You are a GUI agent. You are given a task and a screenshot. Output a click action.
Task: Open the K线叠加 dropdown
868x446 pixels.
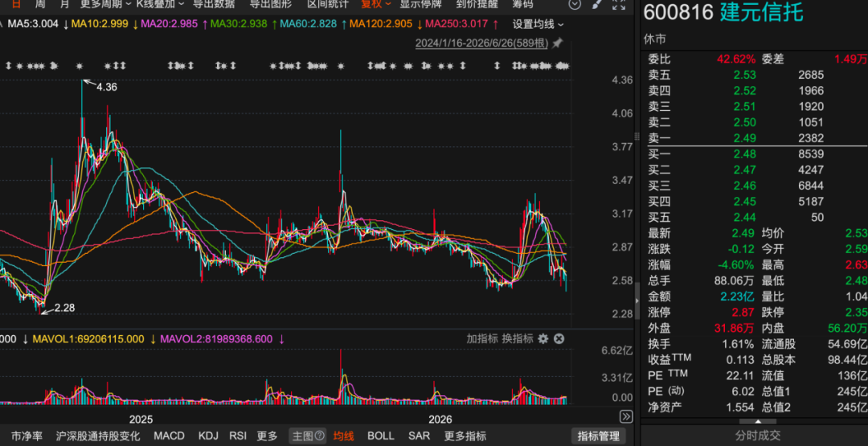pyautogui.click(x=161, y=5)
